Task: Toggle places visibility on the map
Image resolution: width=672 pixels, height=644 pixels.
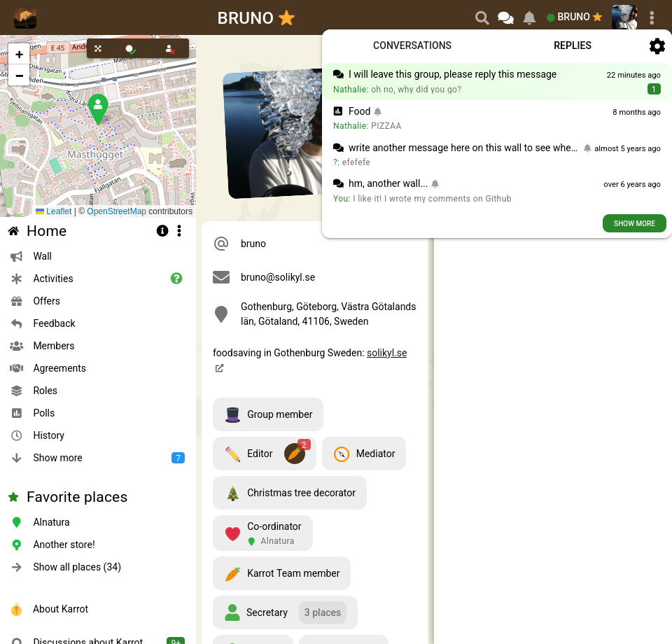Action: pyautogui.click(x=130, y=49)
